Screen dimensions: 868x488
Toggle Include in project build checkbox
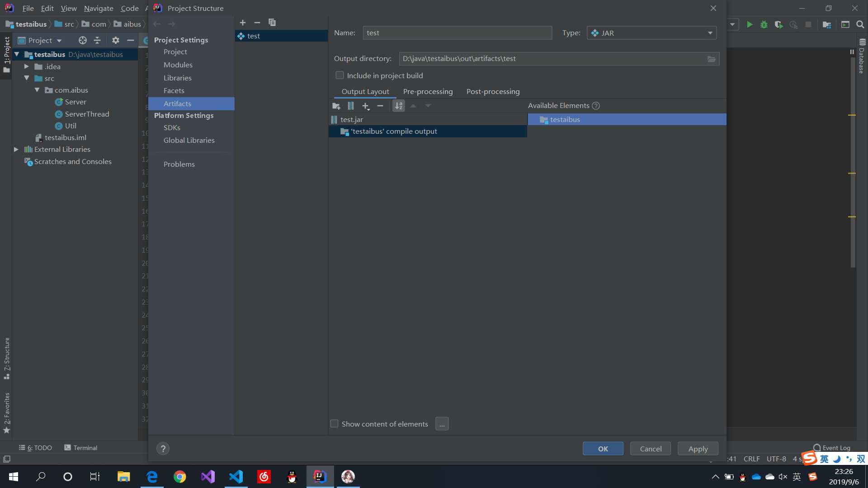tap(339, 75)
